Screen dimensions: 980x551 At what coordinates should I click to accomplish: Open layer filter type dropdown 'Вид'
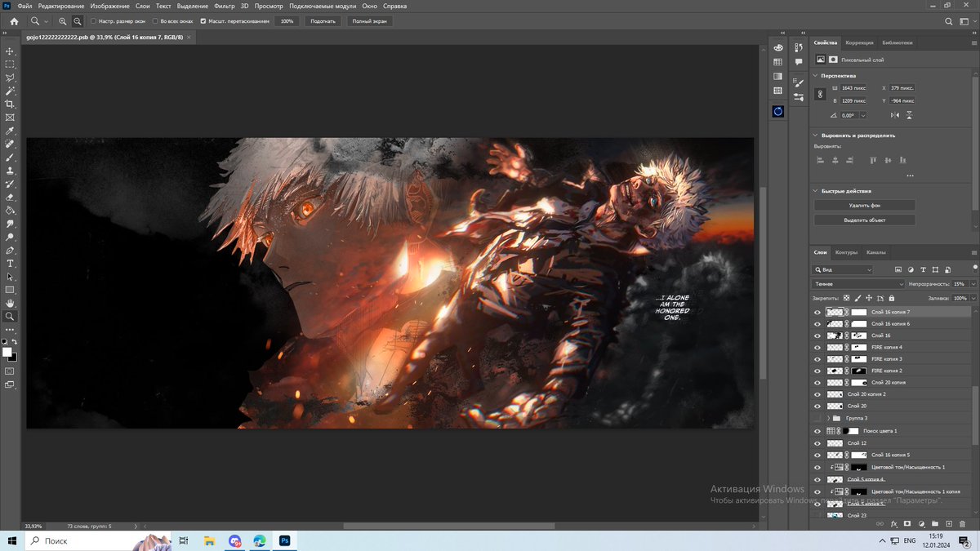(x=843, y=269)
